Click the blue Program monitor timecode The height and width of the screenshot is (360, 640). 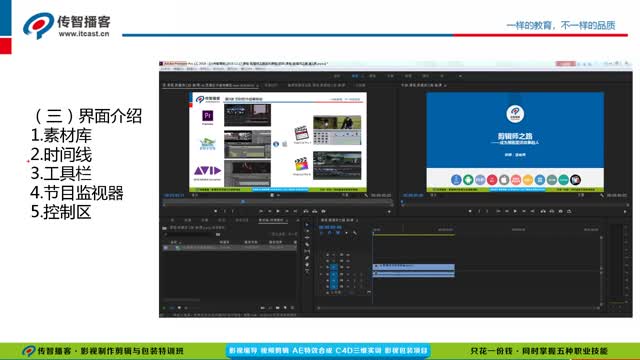(x=413, y=195)
